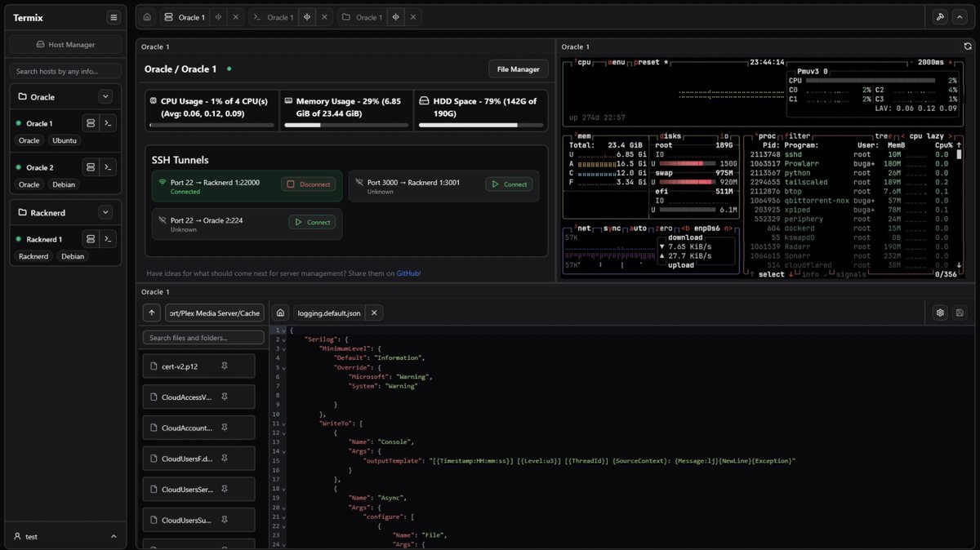Pin the cert-v2.p12 file
Screen dimensions: 980x550
225,366
